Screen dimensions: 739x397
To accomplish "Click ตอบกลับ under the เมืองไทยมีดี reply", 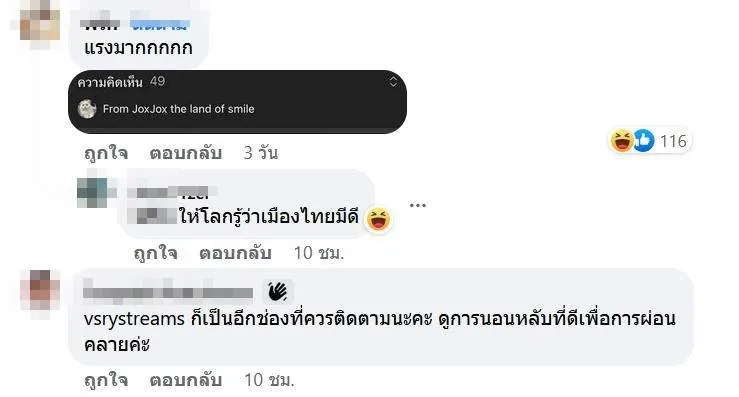I will coord(235,254).
